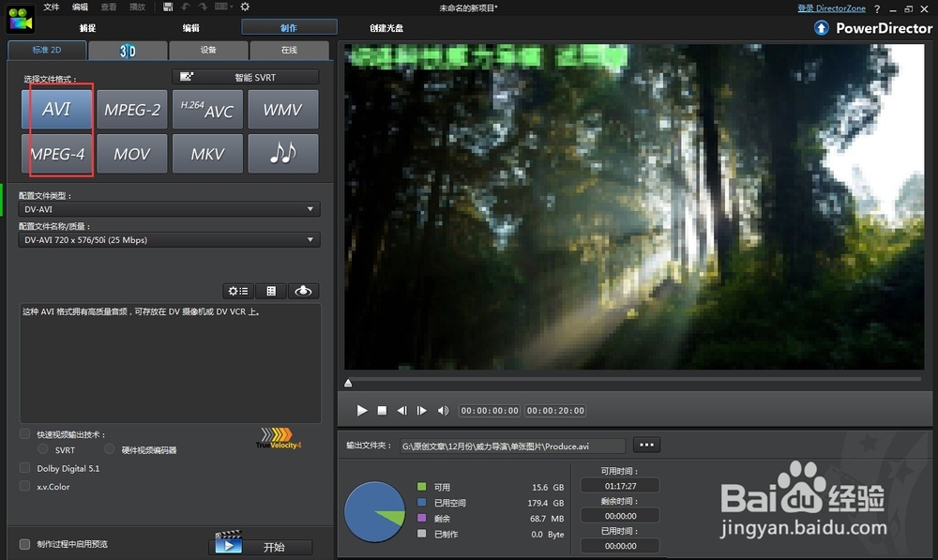Click the save project floppy icon

click(168, 7)
